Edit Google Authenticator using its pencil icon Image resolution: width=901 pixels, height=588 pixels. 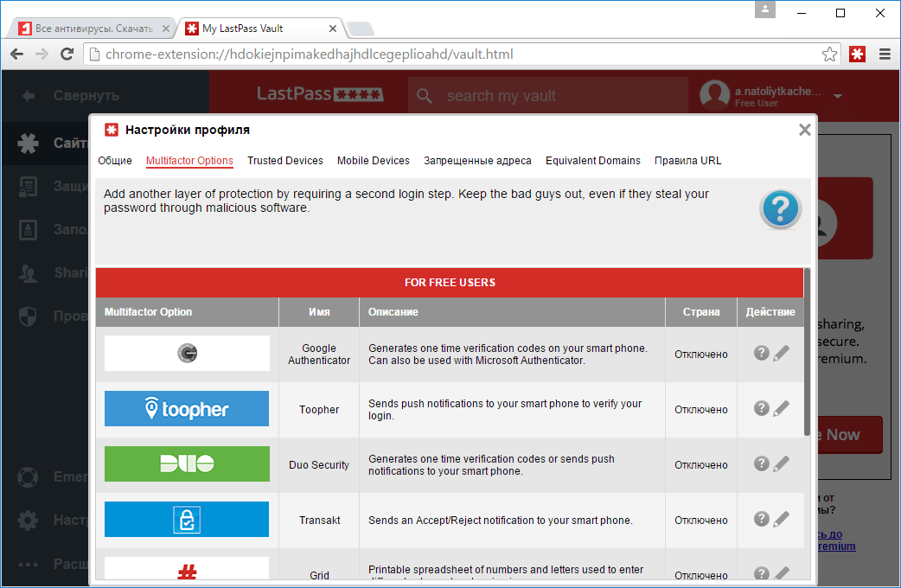(781, 353)
